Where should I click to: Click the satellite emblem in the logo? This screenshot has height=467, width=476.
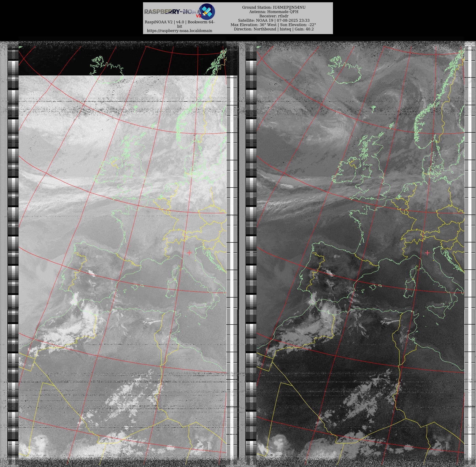click(207, 11)
